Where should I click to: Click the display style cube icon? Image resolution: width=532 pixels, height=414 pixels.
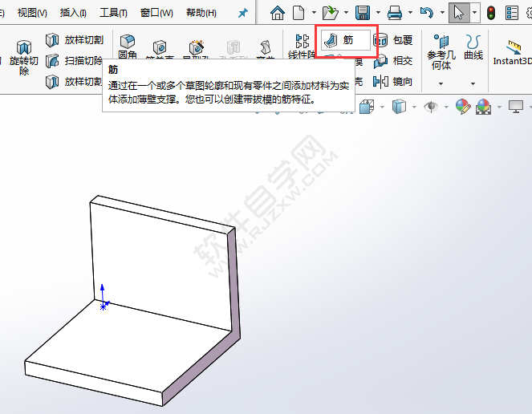(399, 107)
